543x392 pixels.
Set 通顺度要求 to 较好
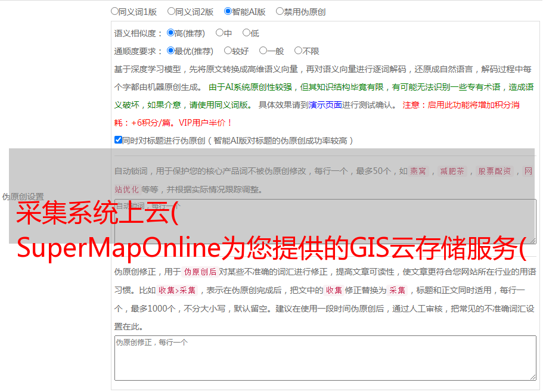pos(228,51)
